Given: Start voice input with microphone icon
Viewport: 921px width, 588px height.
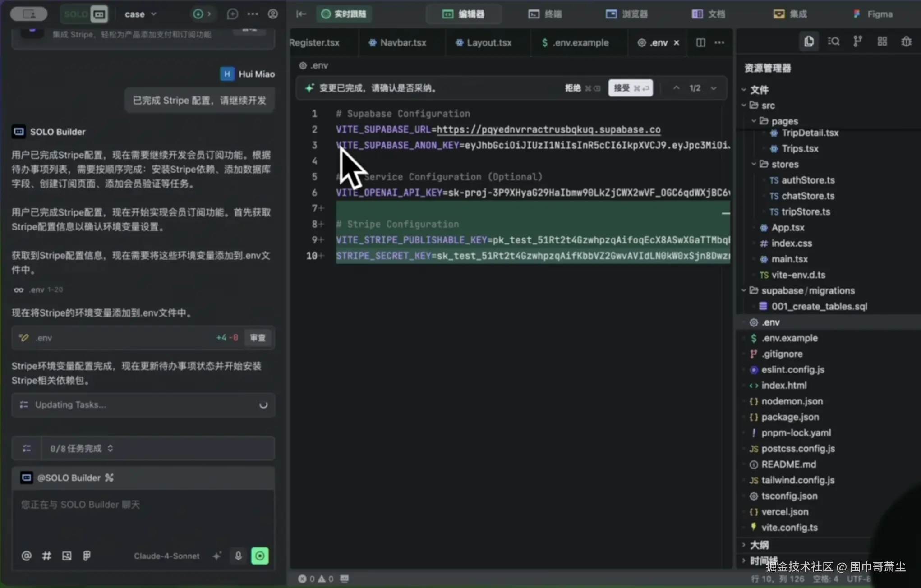Looking at the screenshot, I should (x=238, y=556).
